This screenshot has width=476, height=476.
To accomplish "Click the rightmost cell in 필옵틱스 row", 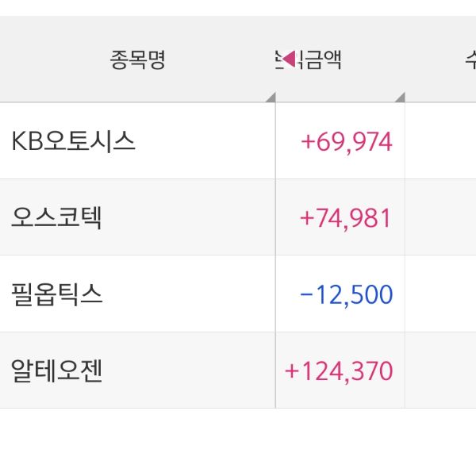I will point(441,294).
